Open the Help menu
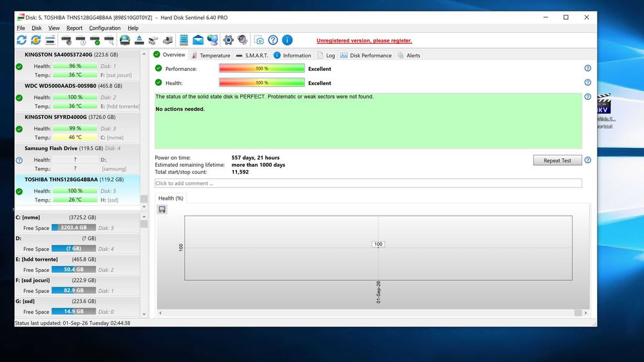Screen dimensions: 644x362 tap(133, 28)
